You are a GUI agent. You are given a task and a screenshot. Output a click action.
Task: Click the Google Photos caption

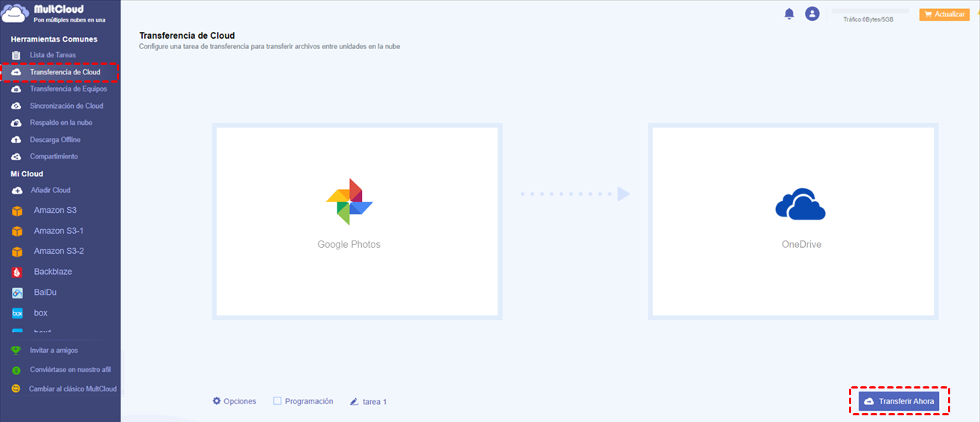pos(349,244)
